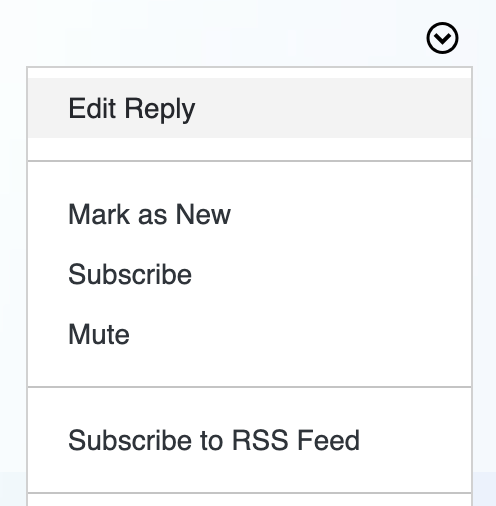Click the Mark as New text
Screen dimensions: 496x506
pyautogui.click(x=149, y=214)
